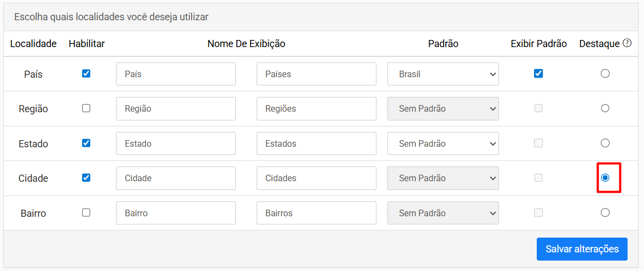The height and width of the screenshot is (271, 644).
Task: Click the Países plural name field
Action: pyautogui.click(x=316, y=74)
